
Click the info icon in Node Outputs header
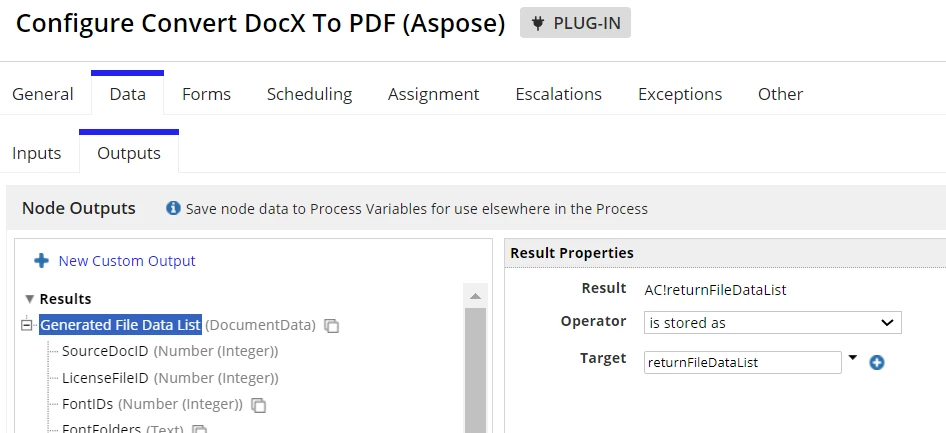coord(173,209)
